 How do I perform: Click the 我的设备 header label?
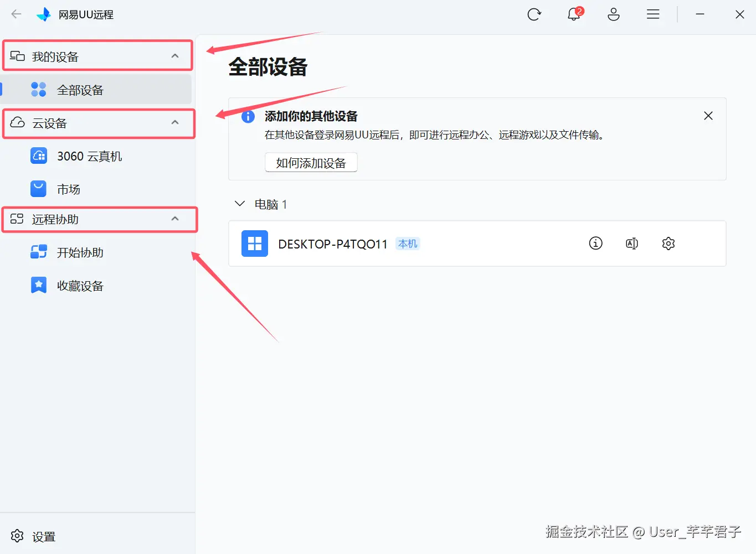55,56
